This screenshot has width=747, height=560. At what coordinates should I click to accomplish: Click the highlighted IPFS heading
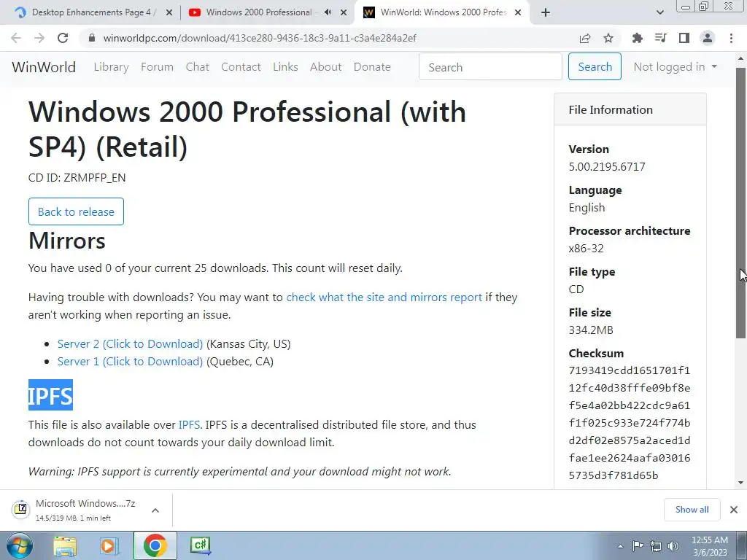[50, 395]
